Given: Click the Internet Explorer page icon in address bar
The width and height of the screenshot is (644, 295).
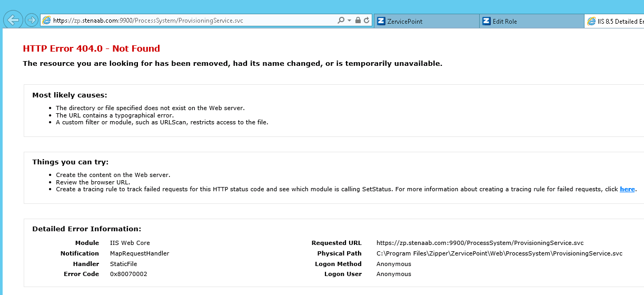Looking at the screenshot, I should click(x=47, y=21).
